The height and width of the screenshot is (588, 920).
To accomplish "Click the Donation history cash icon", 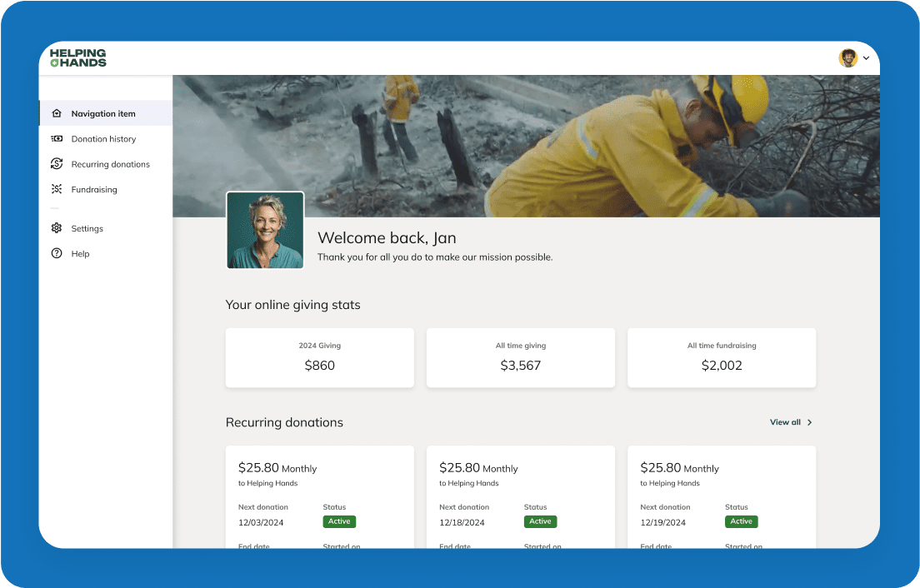I will click(x=57, y=139).
